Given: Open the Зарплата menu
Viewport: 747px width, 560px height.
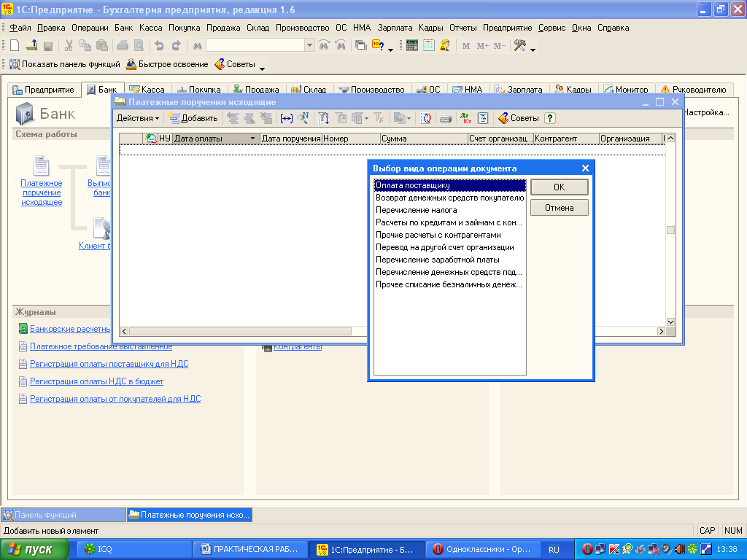Looking at the screenshot, I should coord(395,28).
